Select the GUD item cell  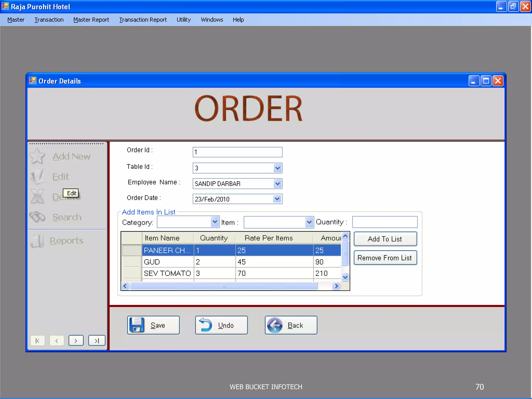pos(168,262)
